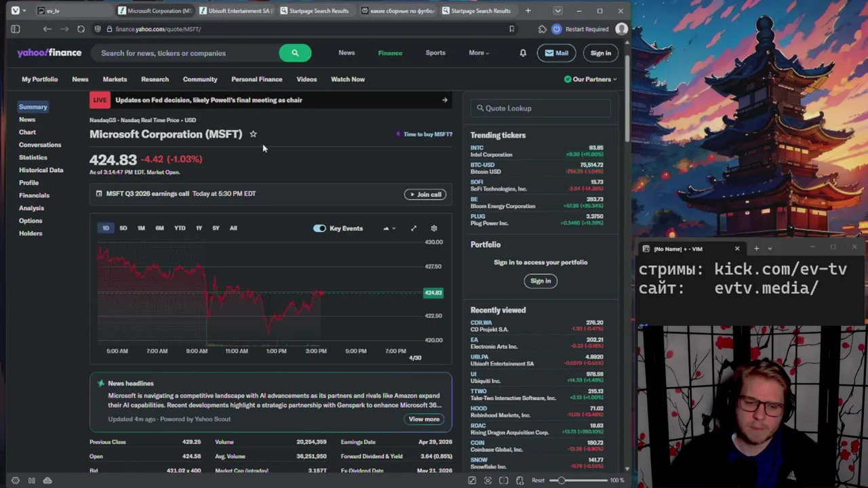Click the green search magnifier button
This screenshot has width=868, height=488.
point(295,53)
